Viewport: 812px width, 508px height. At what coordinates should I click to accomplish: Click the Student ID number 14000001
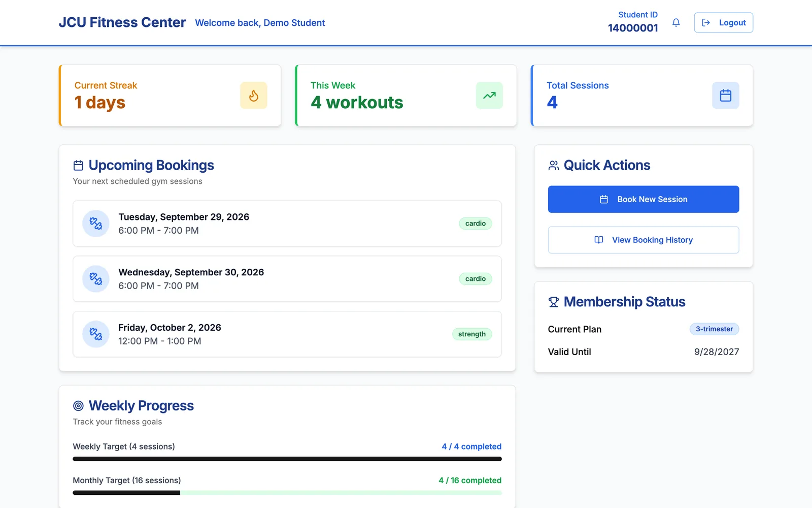pyautogui.click(x=633, y=28)
